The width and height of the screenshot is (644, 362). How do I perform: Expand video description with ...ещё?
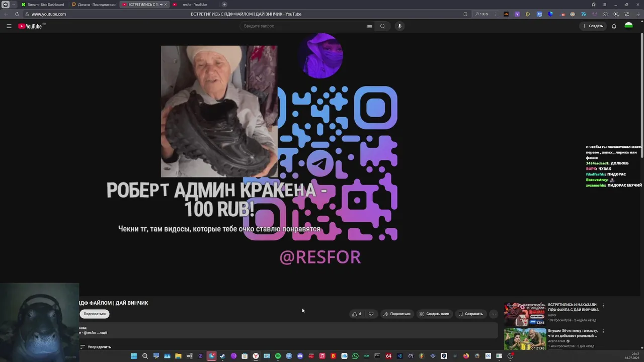tap(102, 332)
